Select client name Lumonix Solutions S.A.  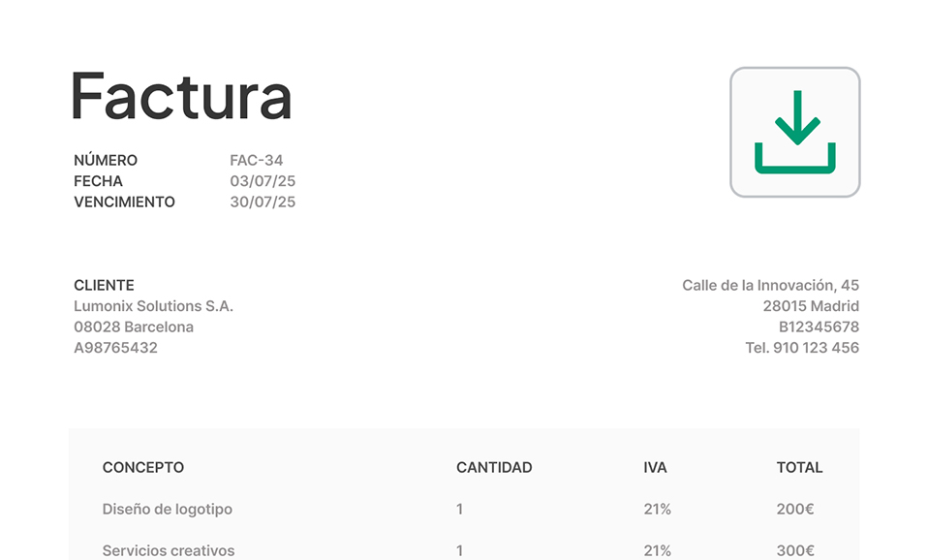153,306
